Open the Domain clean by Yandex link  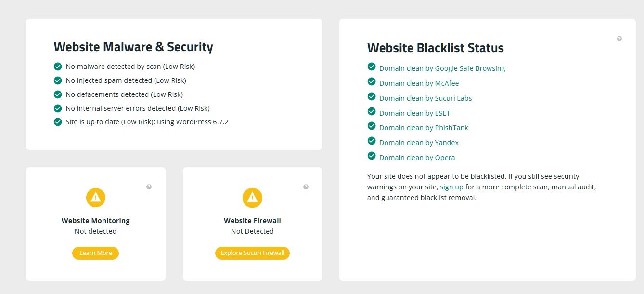point(419,143)
